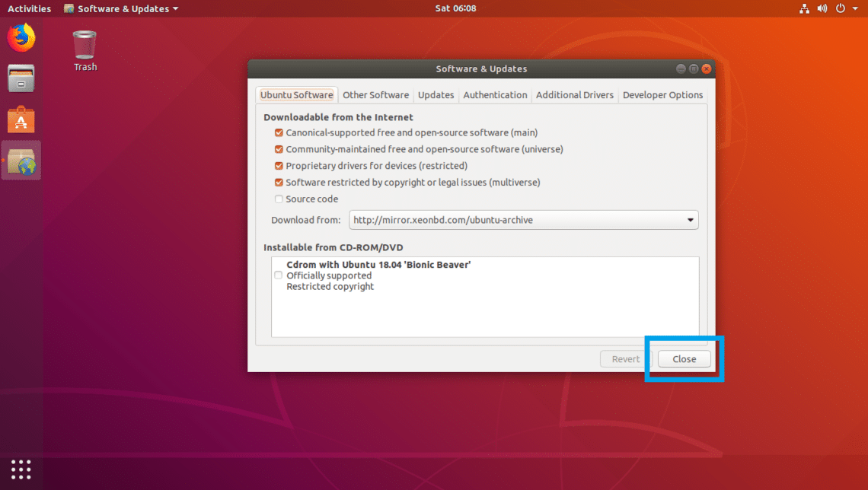Uncheck Community-maintained software (universe)
Screen dimensions: 868x490
[x=279, y=149]
